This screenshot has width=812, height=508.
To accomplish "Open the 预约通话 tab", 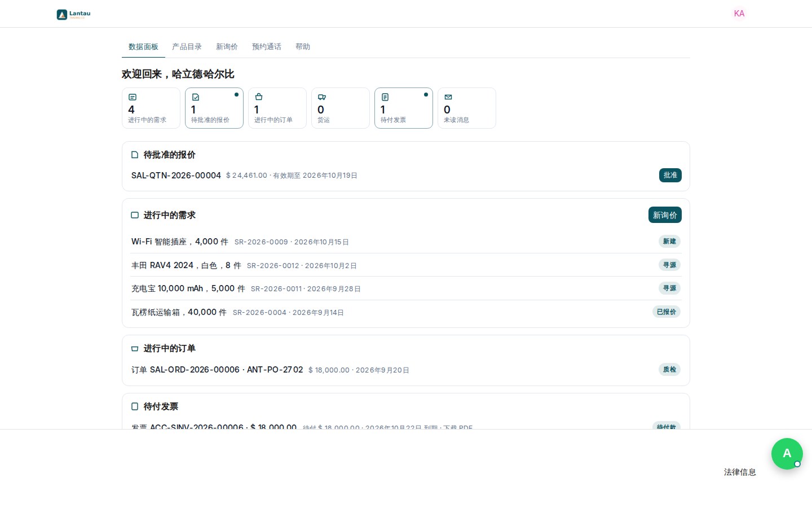I will click(x=267, y=47).
